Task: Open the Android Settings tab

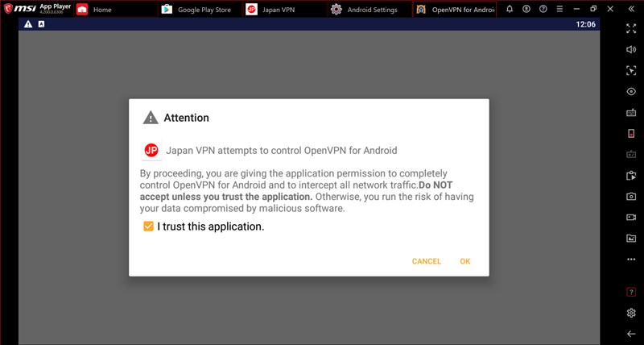Action: tap(369, 10)
